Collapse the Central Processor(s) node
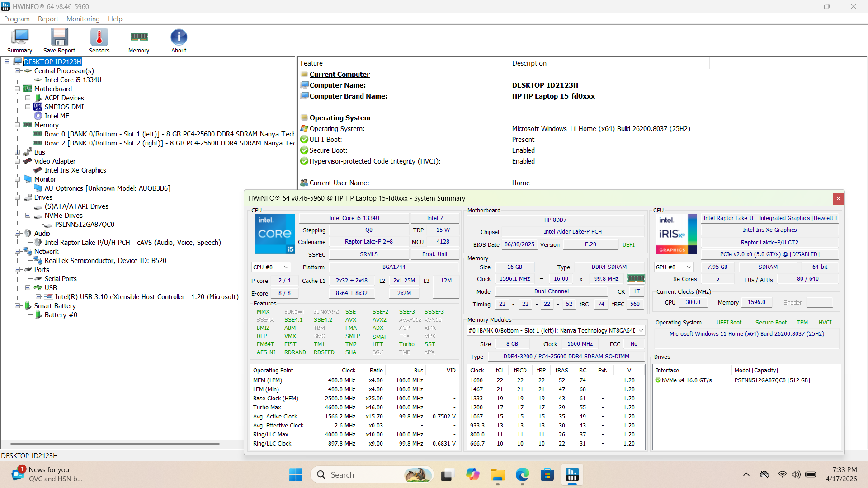Screen dimensions: 868x488 (x=17, y=71)
